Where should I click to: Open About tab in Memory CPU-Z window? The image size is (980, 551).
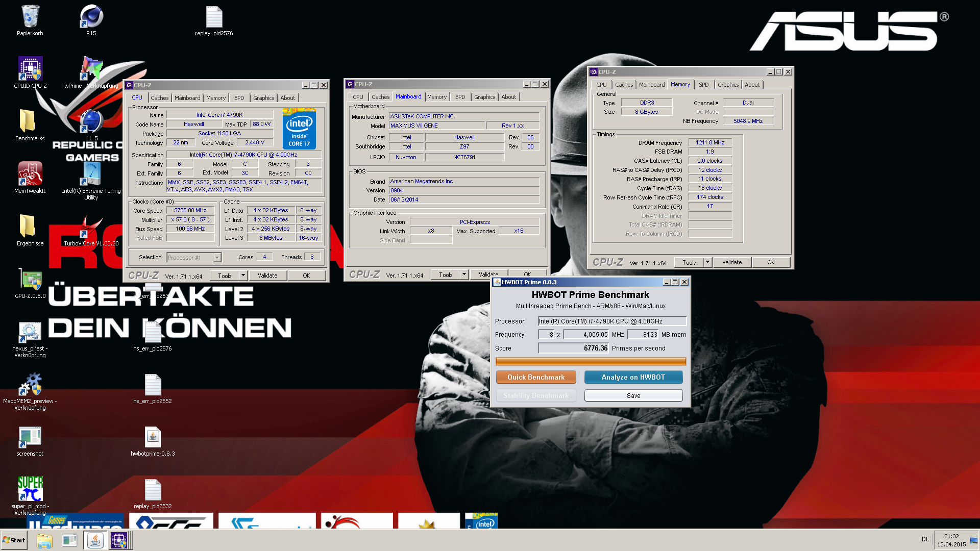752,85
